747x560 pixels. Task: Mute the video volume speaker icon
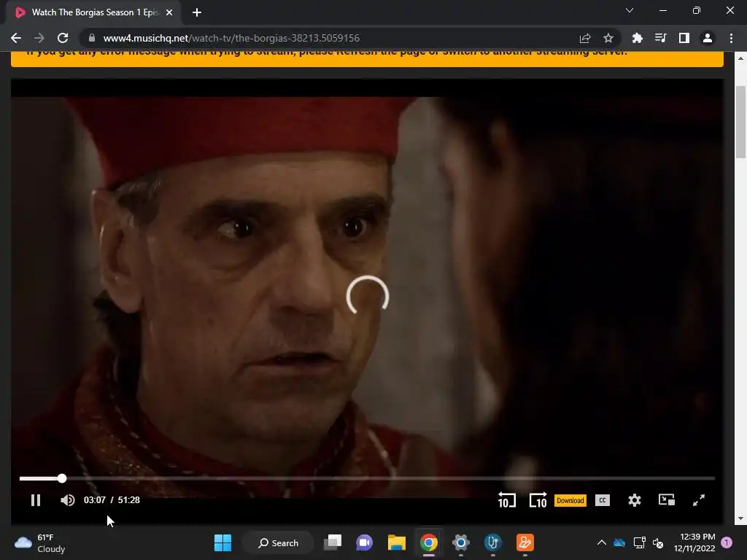(x=68, y=500)
